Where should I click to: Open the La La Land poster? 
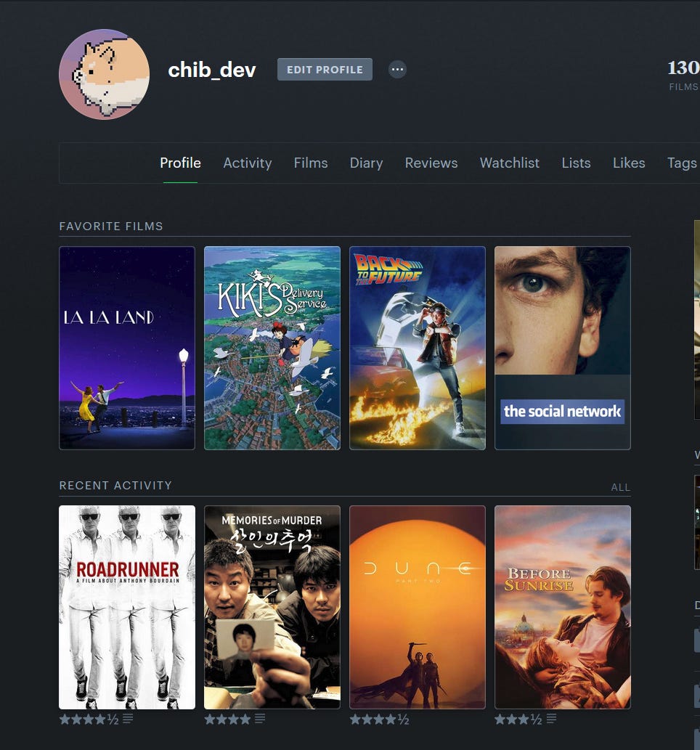click(x=127, y=348)
